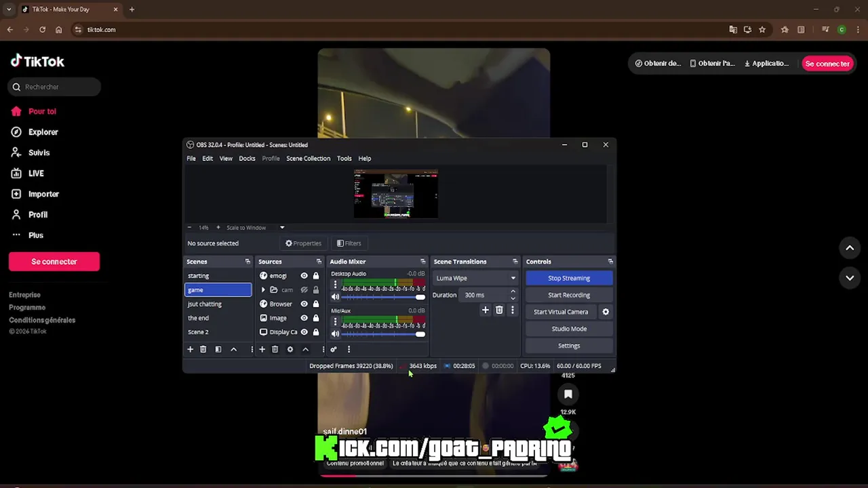This screenshot has width=868, height=488.
Task: Go to previous TikTok video arrow
Action: (850, 248)
